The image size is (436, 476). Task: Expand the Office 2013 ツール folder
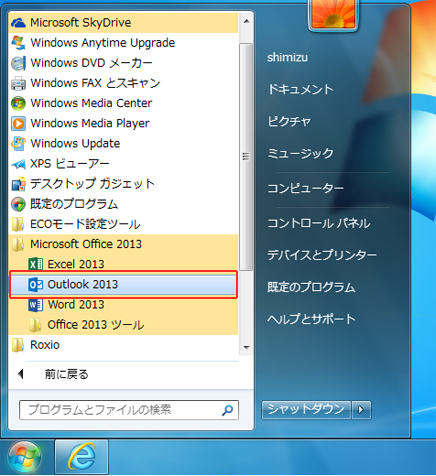point(123,324)
